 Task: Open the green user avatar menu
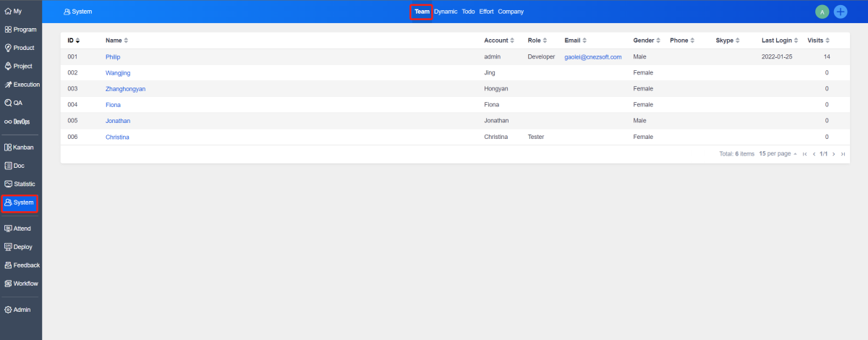[822, 12]
